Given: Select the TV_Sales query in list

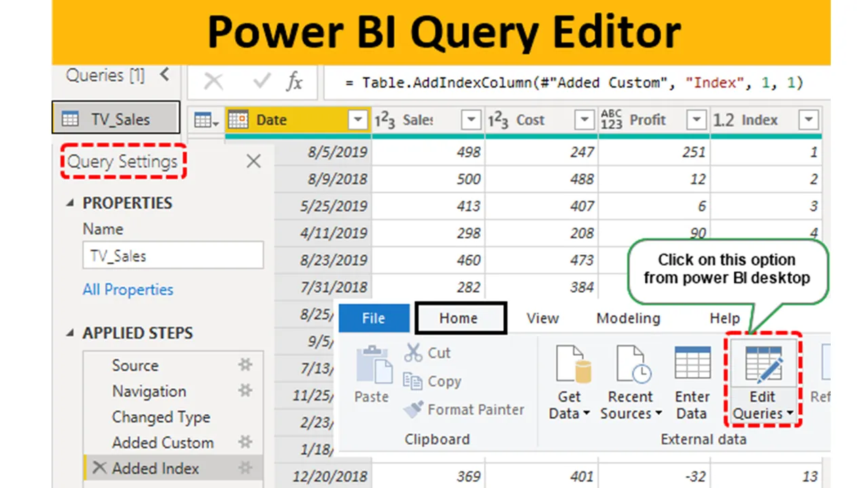Looking at the screenshot, I should click(116, 119).
